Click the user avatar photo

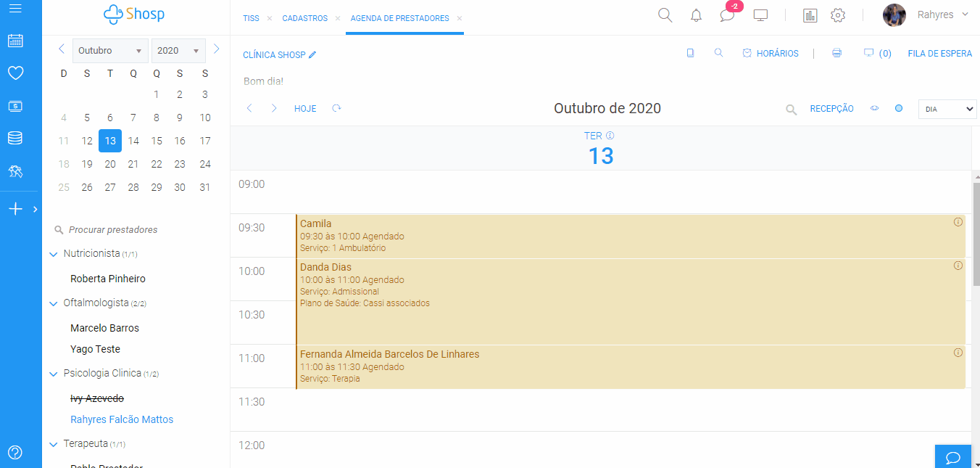point(894,15)
